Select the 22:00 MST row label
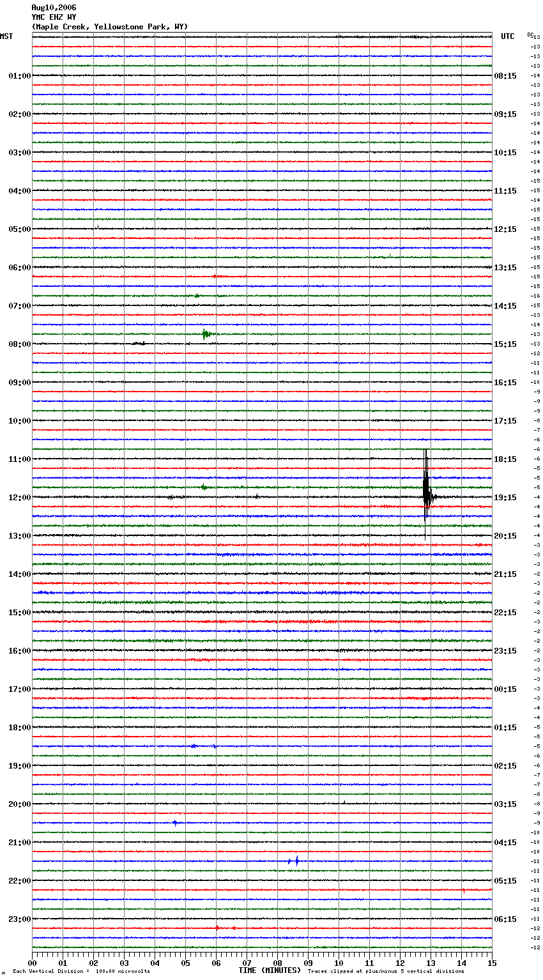Image resolution: width=543 pixels, height=980 pixels. [20, 881]
